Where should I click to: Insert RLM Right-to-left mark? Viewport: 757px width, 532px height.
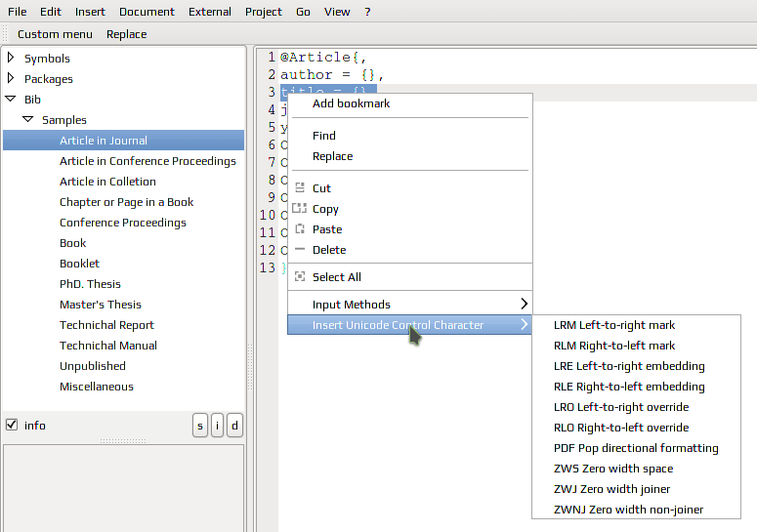tap(636, 346)
